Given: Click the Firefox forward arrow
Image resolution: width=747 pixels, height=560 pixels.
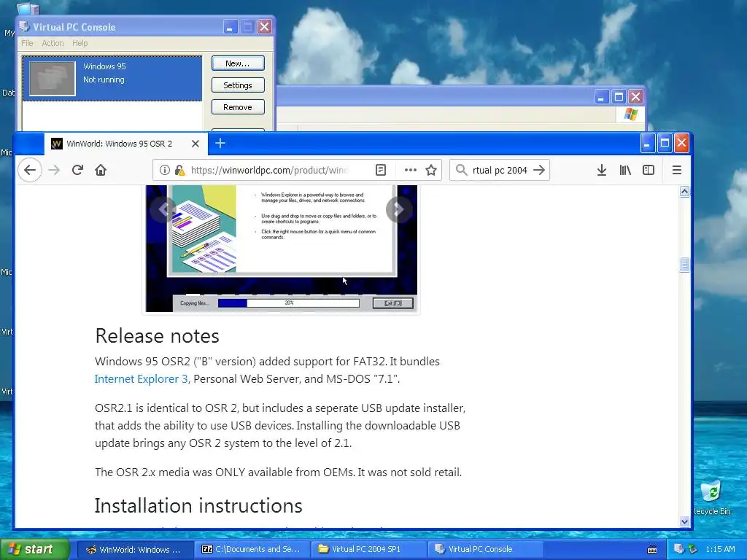Looking at the screenshot, I should 54,170.
